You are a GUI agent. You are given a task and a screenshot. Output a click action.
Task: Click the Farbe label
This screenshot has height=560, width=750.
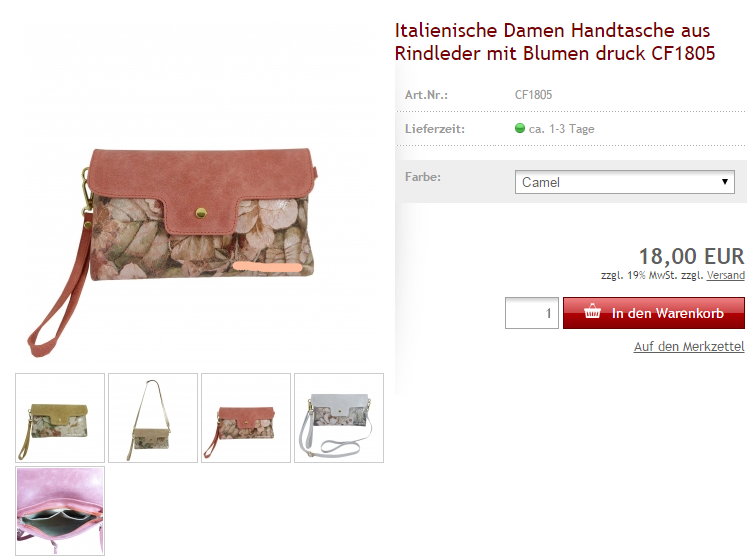click(423, 176)
